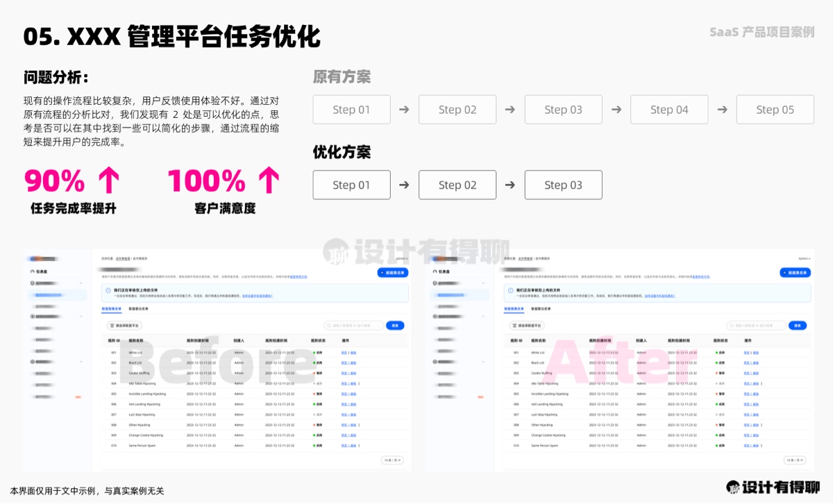Viewport: 833px width, 504px height.
Task: Click the dashboard icon in the Before sidebar
Action: click(x=32, y=271)
